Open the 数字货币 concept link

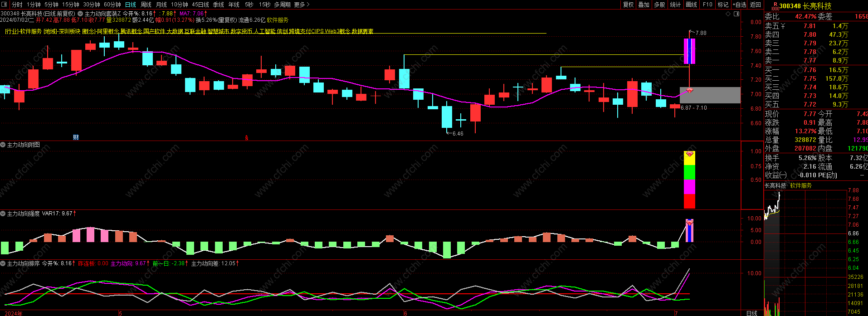tap(242, 31)
